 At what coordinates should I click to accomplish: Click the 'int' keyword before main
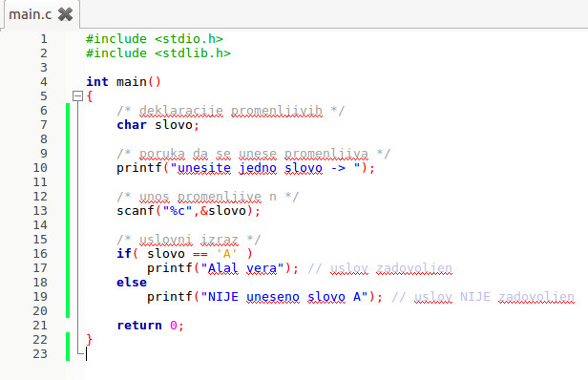[x=97, y=82]
